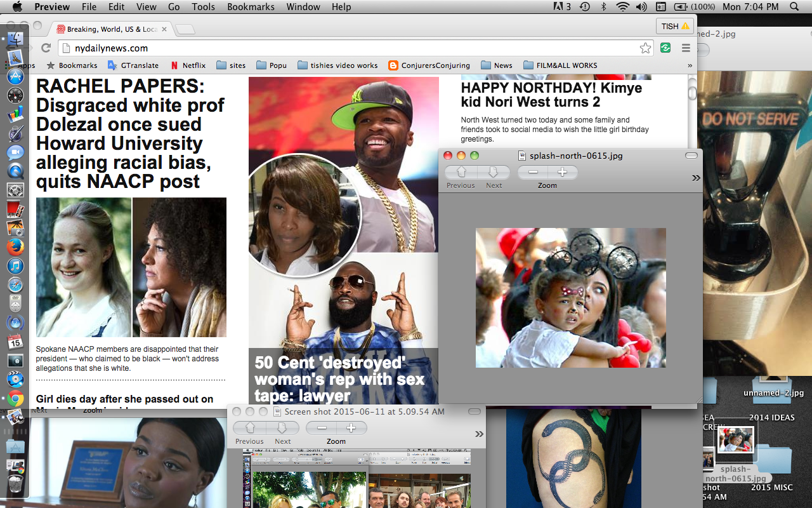Open the ConjurersConjuring bookmark

point(429,65)
